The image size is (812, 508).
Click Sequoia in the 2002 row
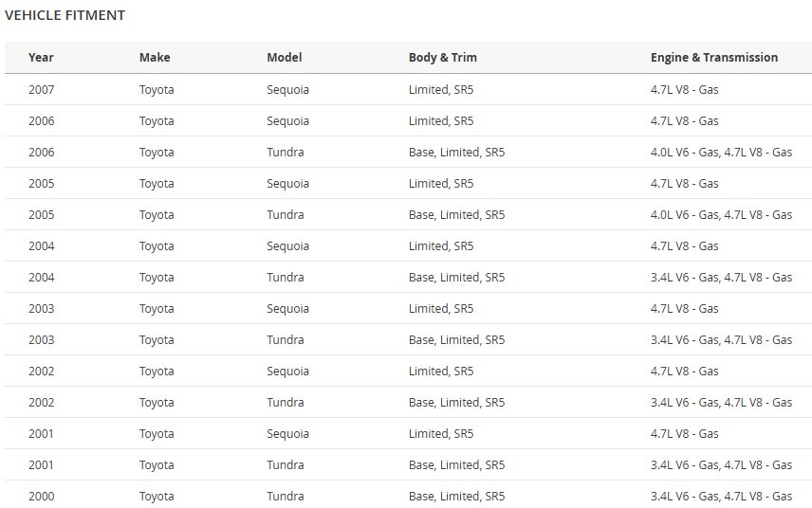click(x=288, y=372)
